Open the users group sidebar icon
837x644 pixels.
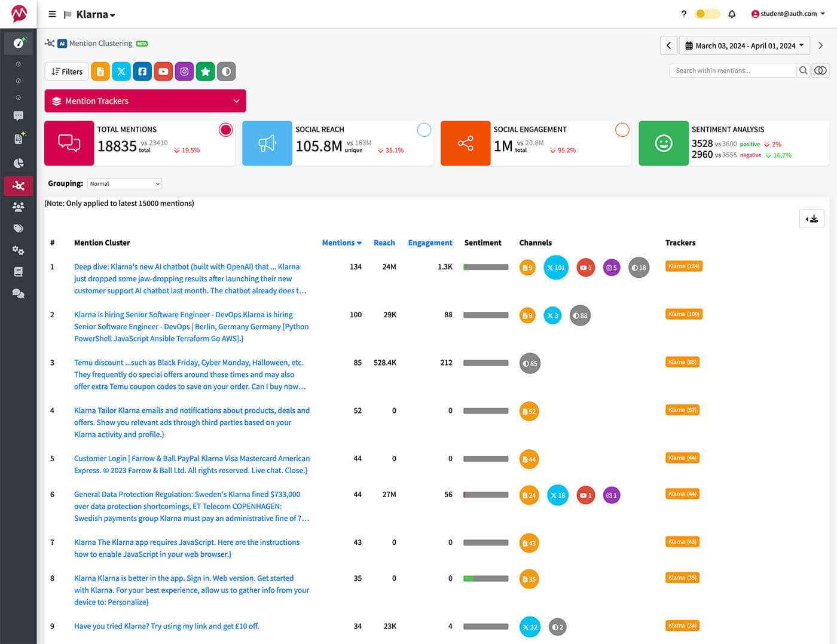(19, 207)
